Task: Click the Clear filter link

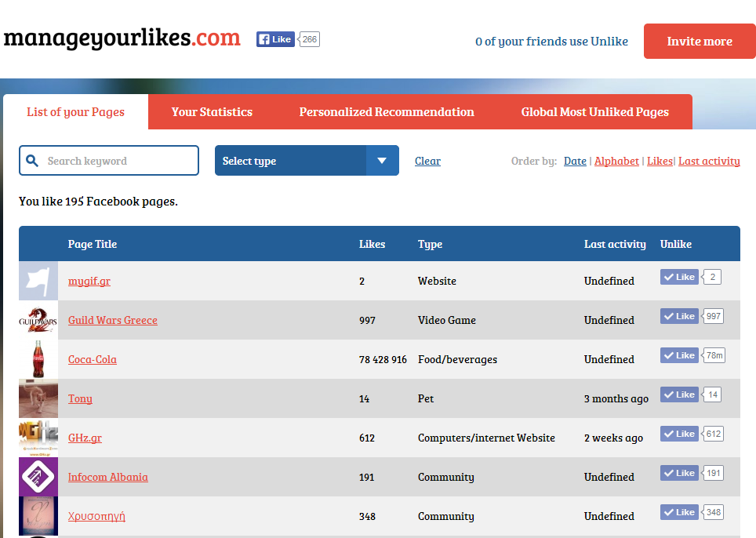Action: click(427, 161)
